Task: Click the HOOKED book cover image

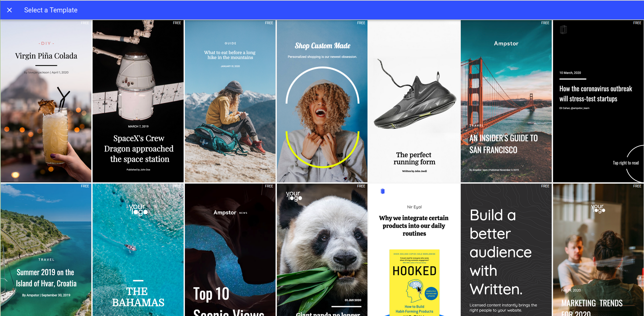Action: coord(414,282)
